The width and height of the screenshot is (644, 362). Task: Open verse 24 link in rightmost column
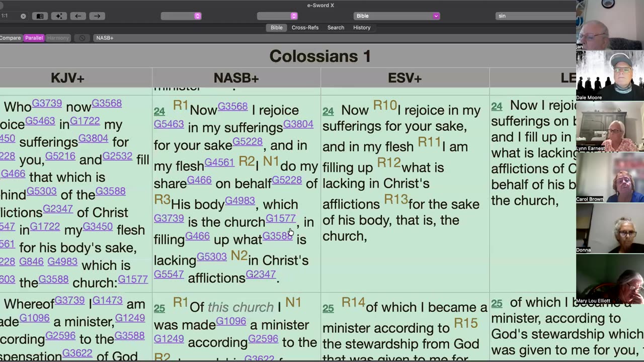coord(497,106)
